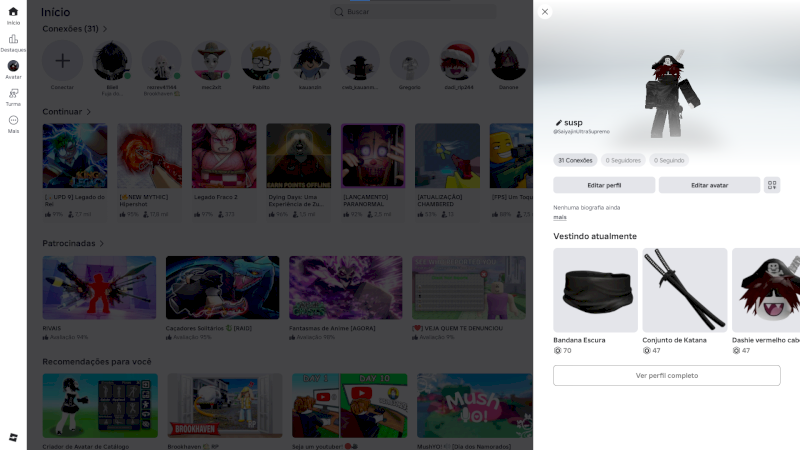Expand the Continuar section chevron
This screenshot has height=450, width=800.
click(x=88, y=112)
